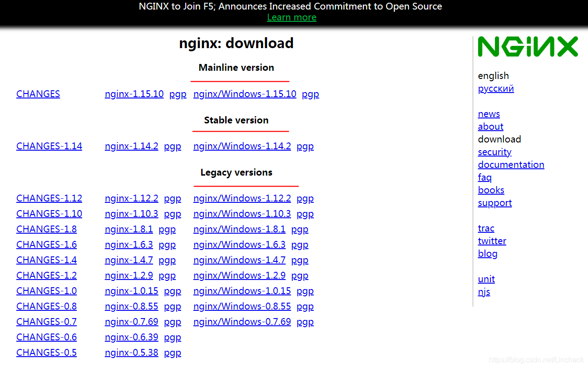Download nginx-1.12.2 legacy source
This screenshot has width=588, height=368.
[x=131, y=198]
